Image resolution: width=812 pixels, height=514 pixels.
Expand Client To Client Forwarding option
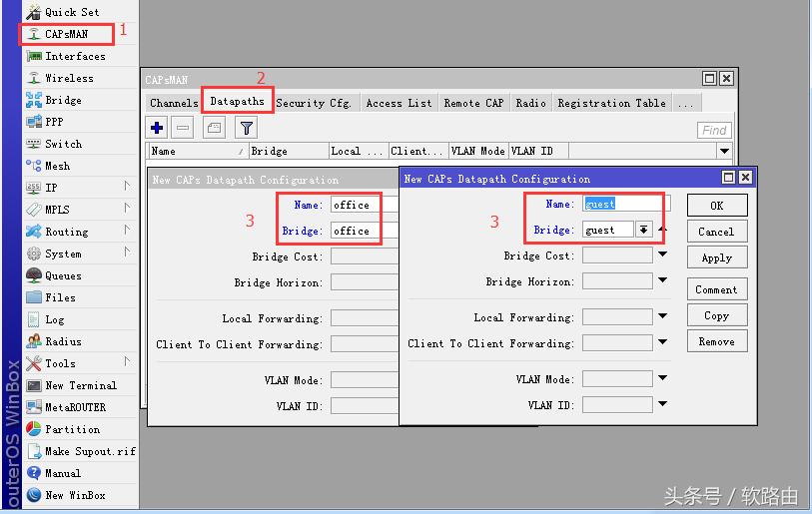(x=663, y=341)
